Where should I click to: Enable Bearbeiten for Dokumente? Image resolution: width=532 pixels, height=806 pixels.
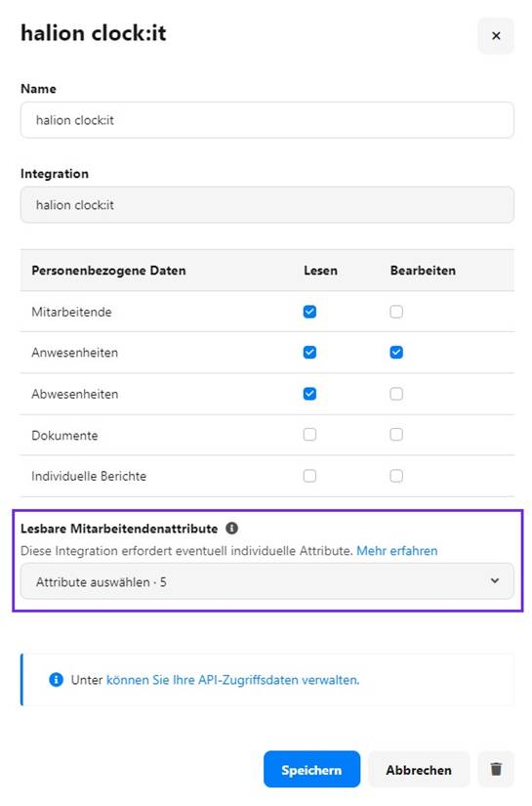pos(396,435)
